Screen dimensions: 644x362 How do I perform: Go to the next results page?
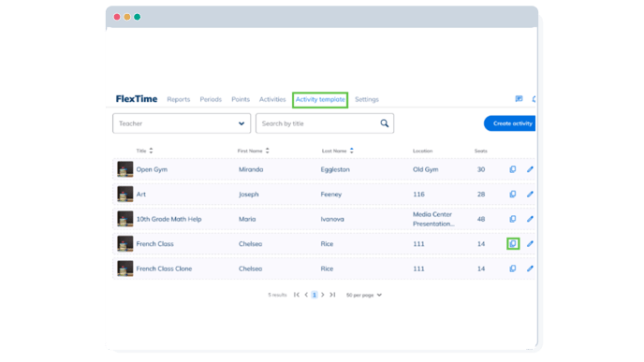point(323,295)
